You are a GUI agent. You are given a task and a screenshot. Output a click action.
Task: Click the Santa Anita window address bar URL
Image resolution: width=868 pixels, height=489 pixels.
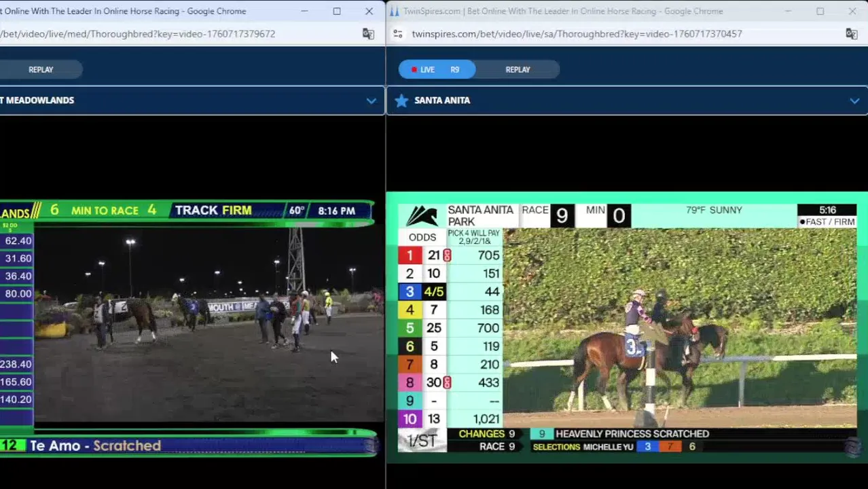pos(577,34)
